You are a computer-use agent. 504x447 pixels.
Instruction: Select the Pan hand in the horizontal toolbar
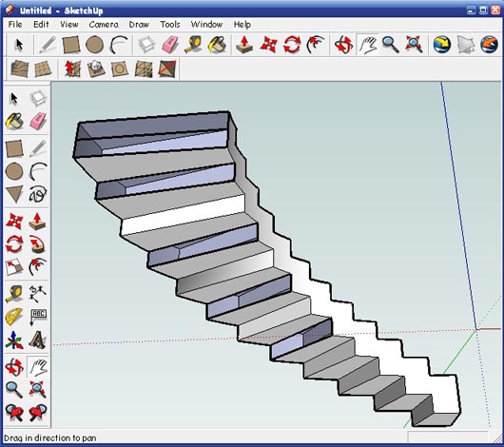[367, 45]
